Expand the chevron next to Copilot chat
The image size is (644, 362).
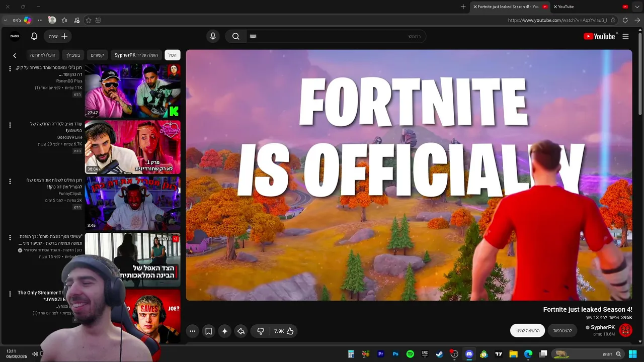6,20
